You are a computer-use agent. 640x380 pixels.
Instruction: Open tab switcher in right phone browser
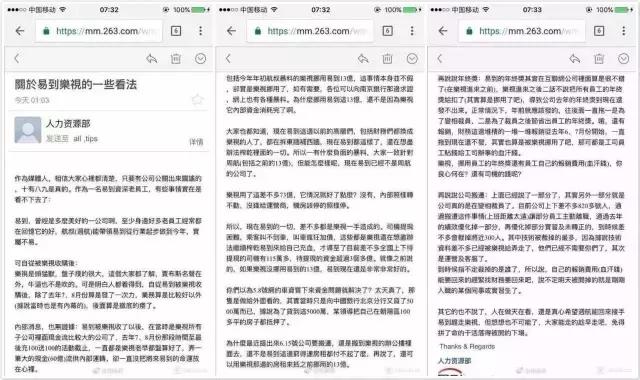click(x=599, y=31)
